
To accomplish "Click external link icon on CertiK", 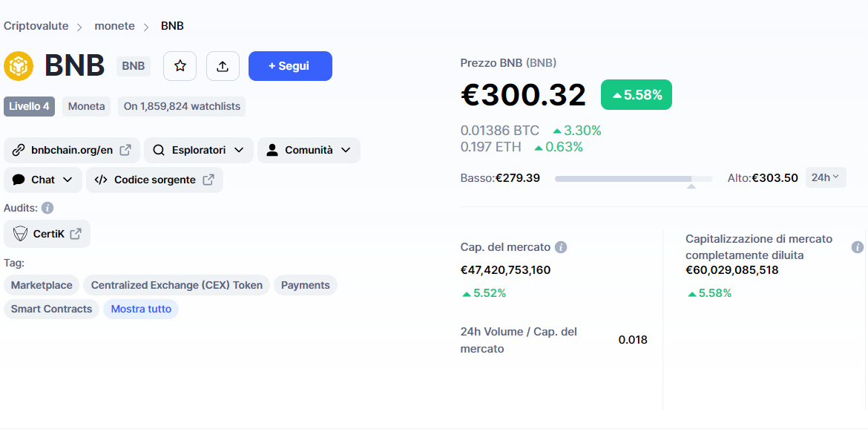I will click(76, 235).
